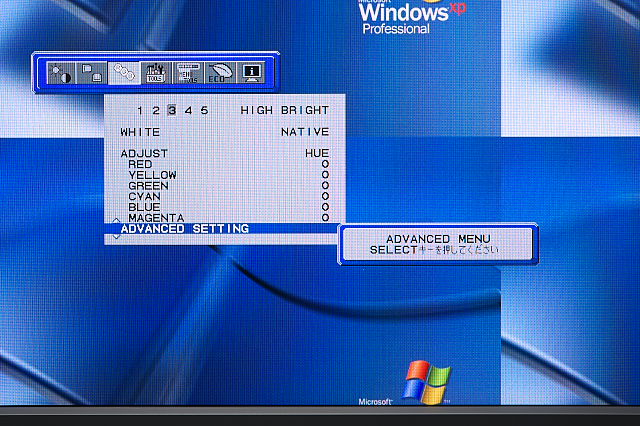Change the ADJUST HUE mode value
This screenshot has width=640, height=426.
(316, 153)
